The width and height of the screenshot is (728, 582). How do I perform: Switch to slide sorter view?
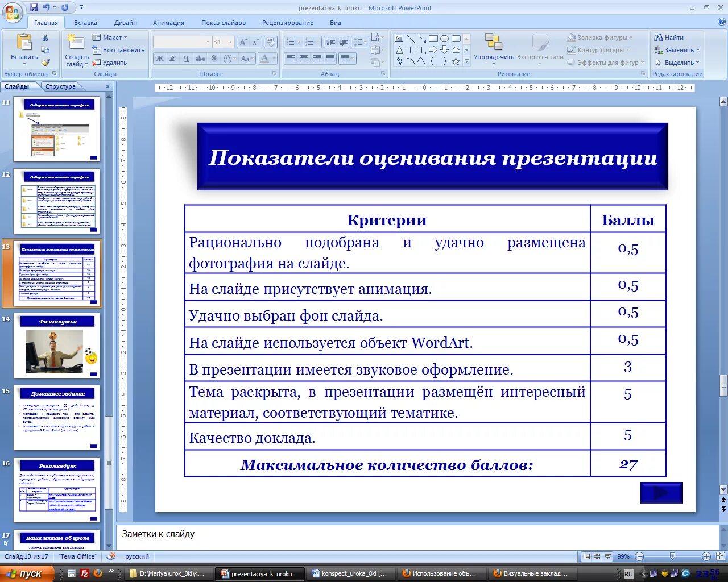coord(597,556)
